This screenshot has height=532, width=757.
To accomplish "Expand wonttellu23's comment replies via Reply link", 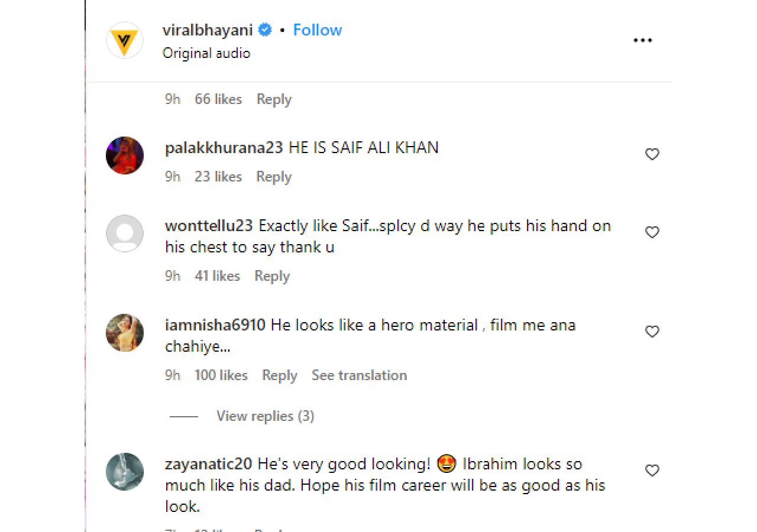I will 272,276.
